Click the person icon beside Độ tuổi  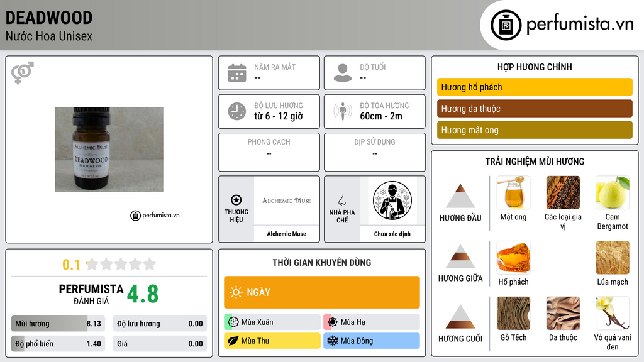(343, 73)
